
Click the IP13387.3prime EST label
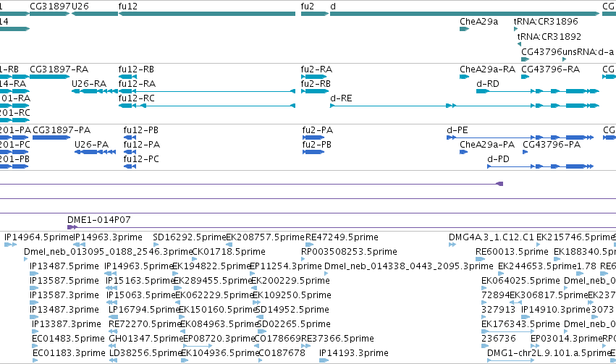(67, 324)
